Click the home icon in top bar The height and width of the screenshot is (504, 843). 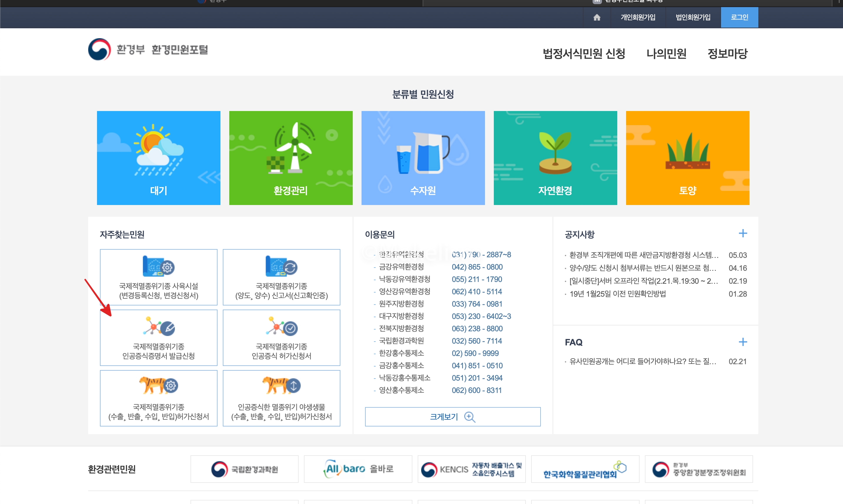(x=597, y=17)
